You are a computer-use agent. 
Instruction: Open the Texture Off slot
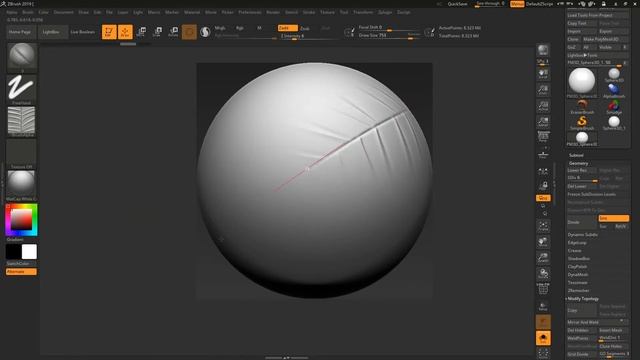point(22,153)
